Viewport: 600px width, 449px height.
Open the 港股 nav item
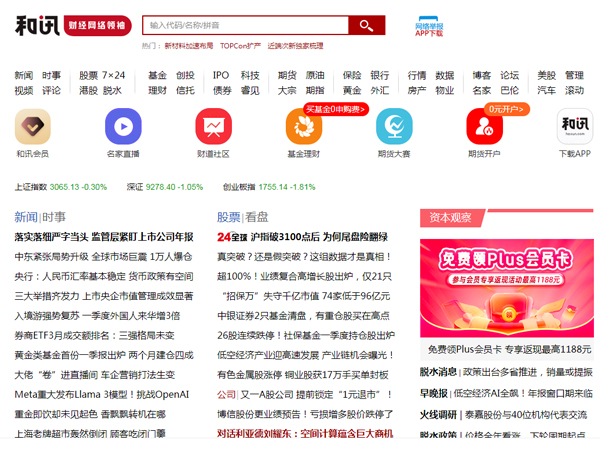pyautogui.click(x=88, y=91)
